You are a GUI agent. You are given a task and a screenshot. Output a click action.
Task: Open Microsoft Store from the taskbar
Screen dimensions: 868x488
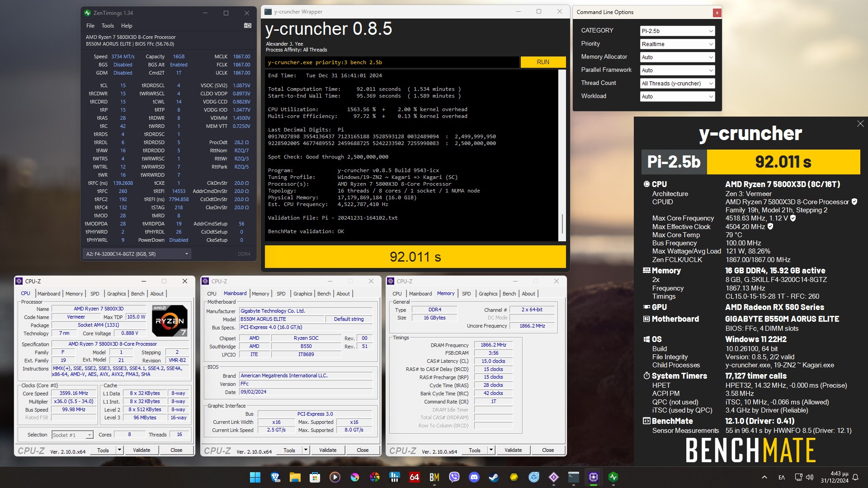315,477
